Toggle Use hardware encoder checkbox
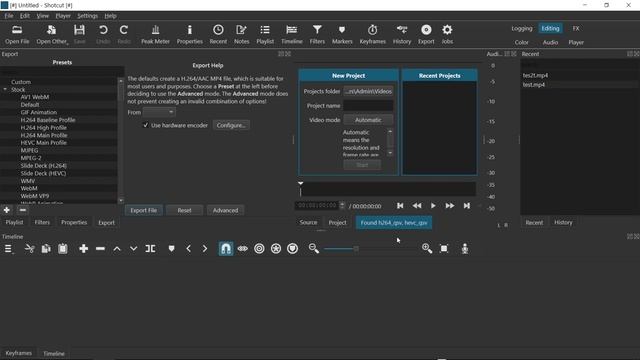The height and width of the screenshot is (360, 640). [145, 125]
